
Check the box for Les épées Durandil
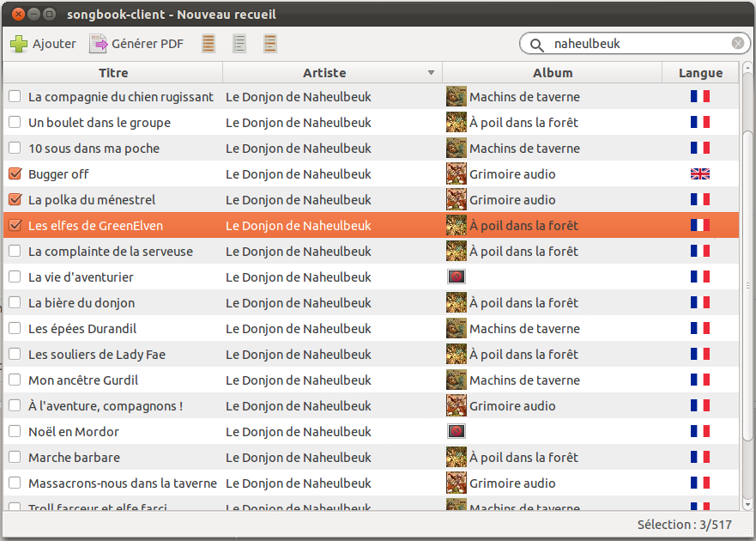coord(15,329)
